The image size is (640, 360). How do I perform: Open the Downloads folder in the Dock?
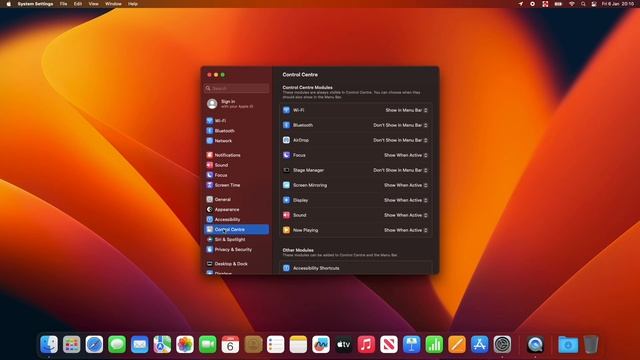568,344
